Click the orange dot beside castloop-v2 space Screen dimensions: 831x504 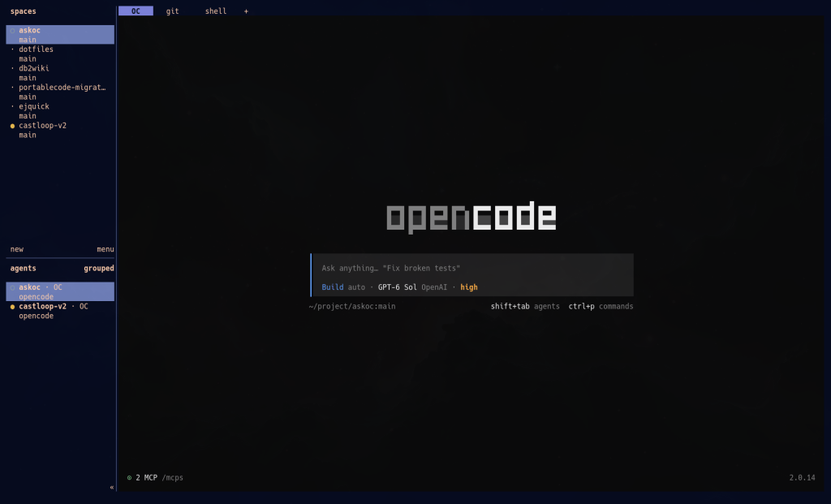(13, 126)
